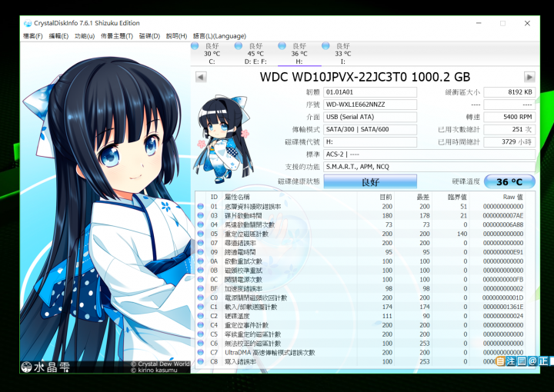Click raw value 00000001361E in row C1
This screenshot has width=554, height=392.
[503, 307]
